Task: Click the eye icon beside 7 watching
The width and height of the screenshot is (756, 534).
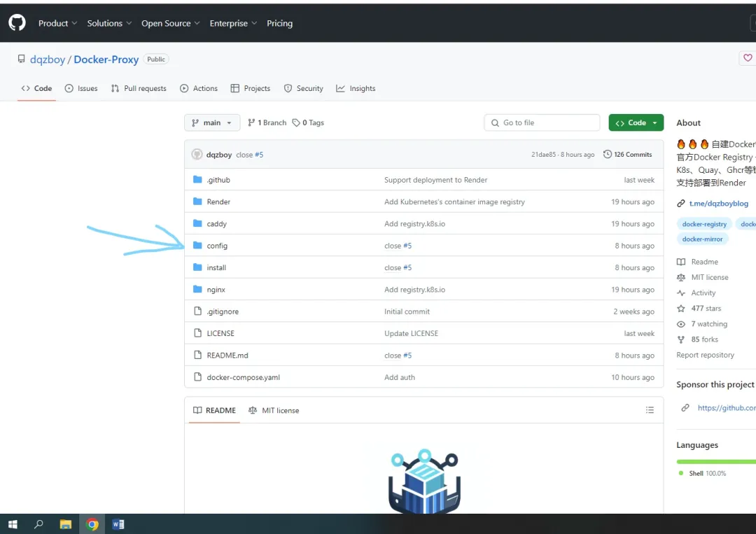Action: click(x=681, y=324)
